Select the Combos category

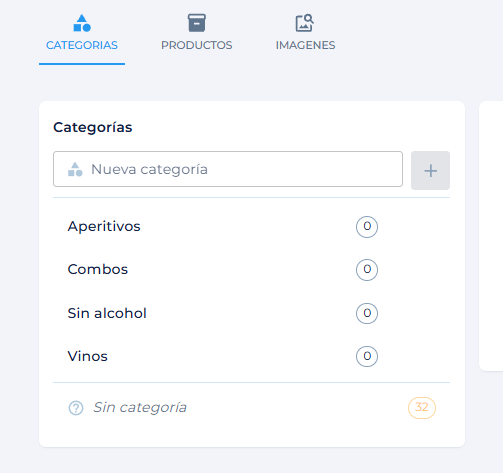click(x=251, y=270)
